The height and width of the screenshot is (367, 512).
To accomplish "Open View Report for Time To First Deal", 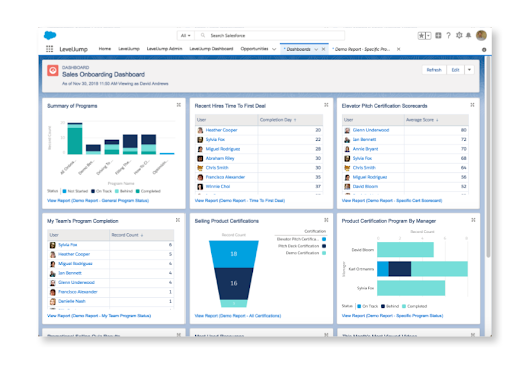I will click(x=240, y=201).
